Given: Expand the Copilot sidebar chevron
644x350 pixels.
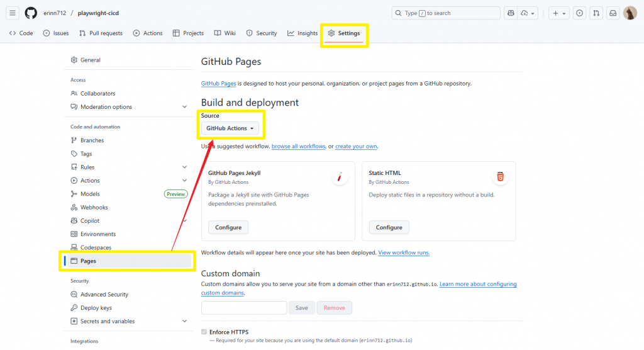Looking at the screenshot, I should tap(184, 221).
